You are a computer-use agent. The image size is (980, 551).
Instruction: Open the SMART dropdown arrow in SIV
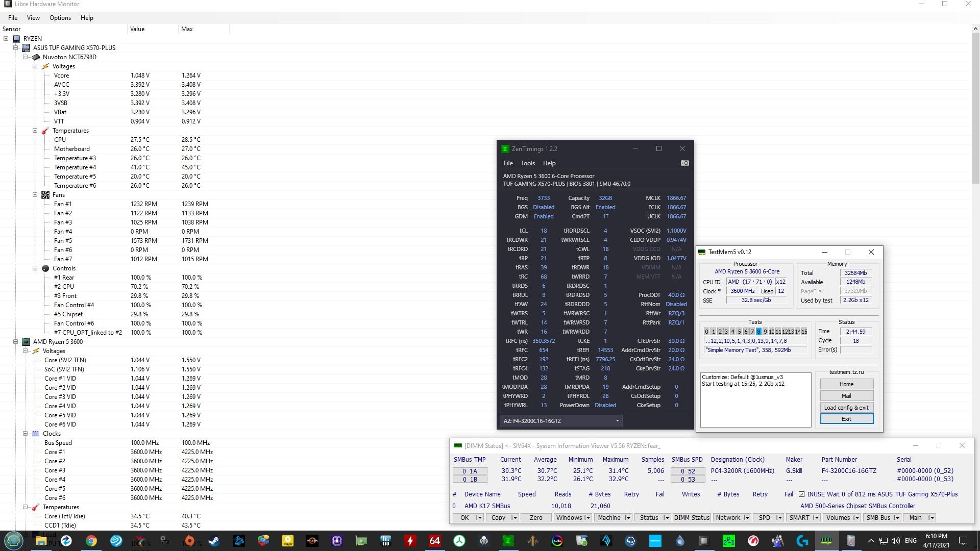point(816,518)
